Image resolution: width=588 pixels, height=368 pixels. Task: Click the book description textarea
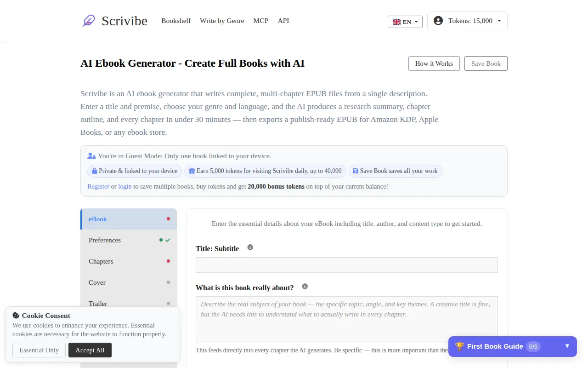pyautogui.click(x=347, y=320)
